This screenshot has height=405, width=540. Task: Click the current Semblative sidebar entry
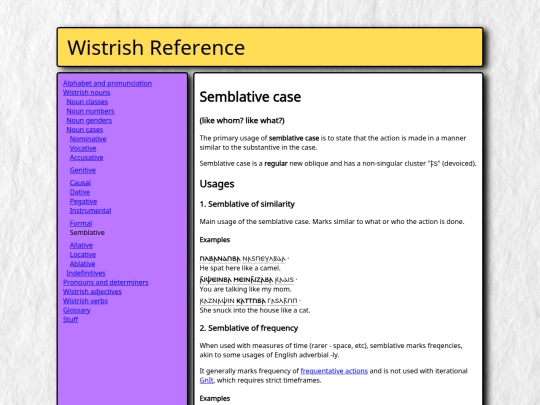click(x=87, y=233)
